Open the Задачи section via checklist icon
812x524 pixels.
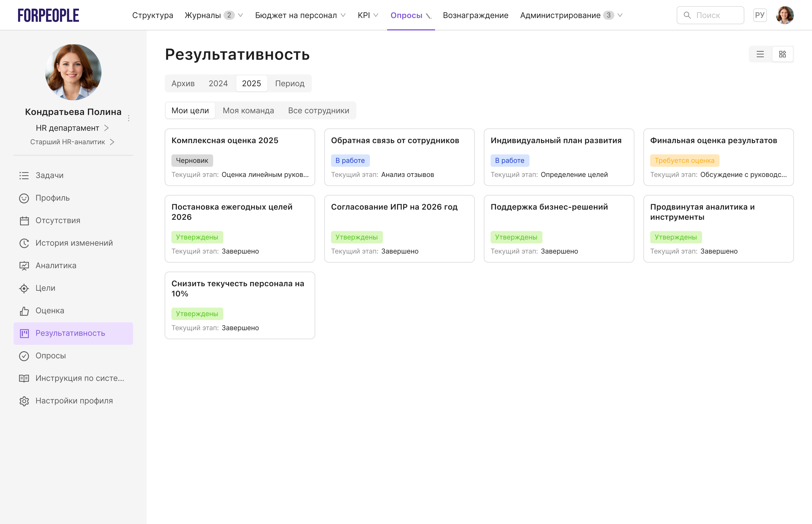[x=24, y=175]
